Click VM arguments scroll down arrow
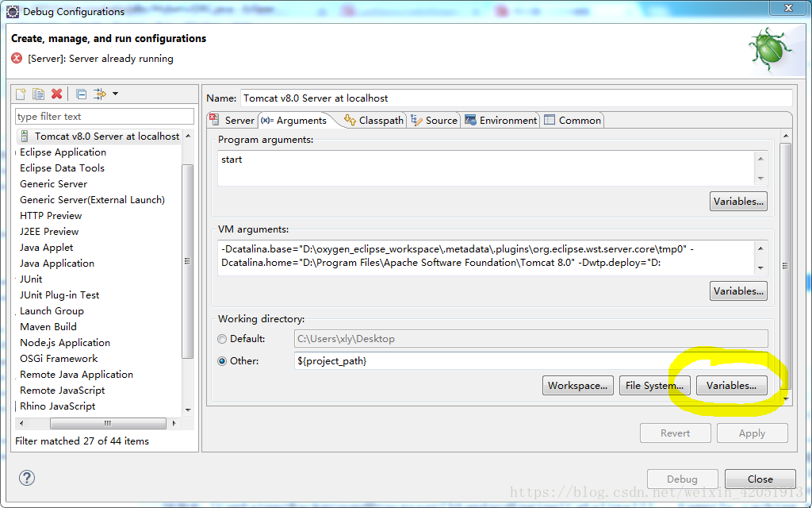 tap(760, 268)
